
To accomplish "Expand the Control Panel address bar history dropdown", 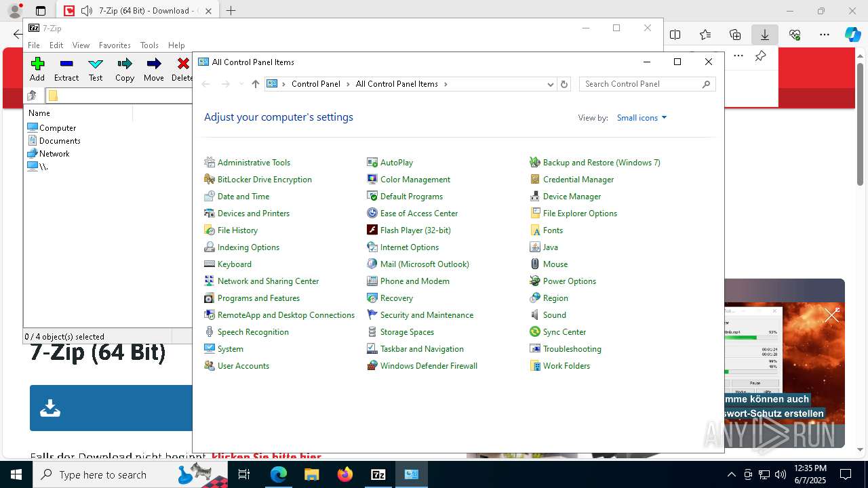I will pos(550,84).
